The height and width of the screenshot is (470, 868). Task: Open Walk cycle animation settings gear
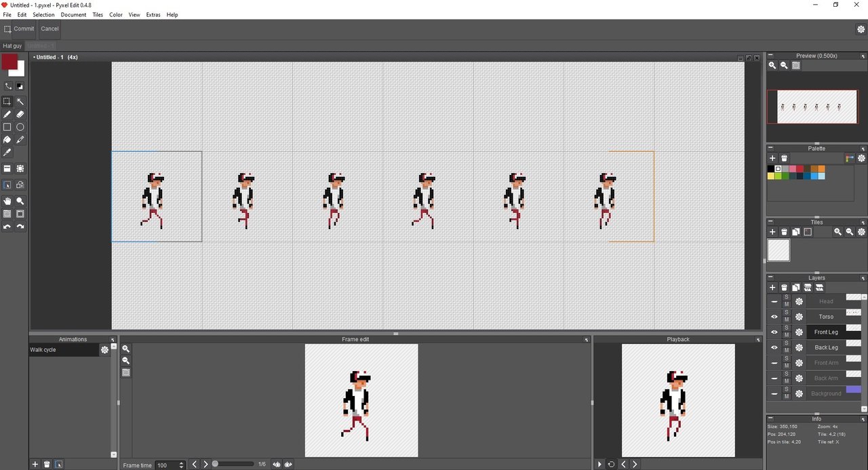[104, 350]
